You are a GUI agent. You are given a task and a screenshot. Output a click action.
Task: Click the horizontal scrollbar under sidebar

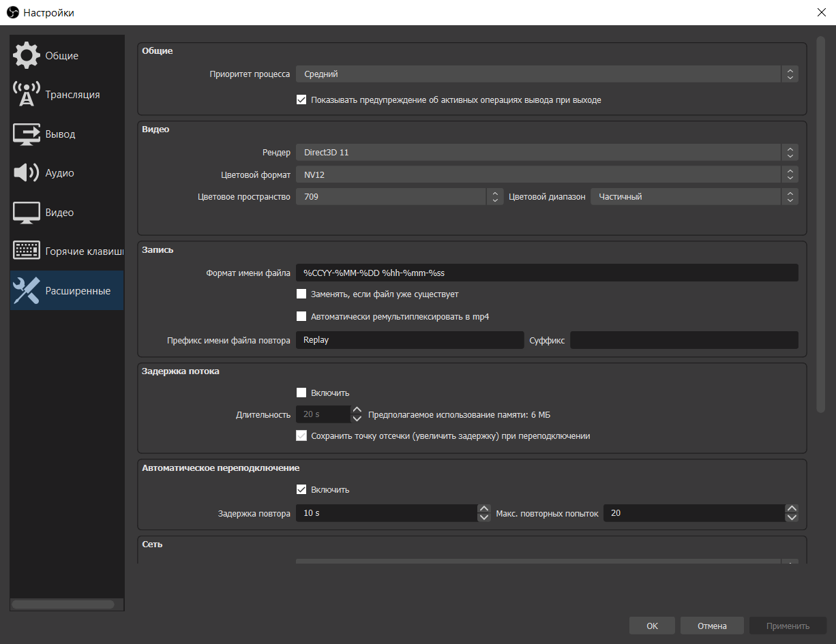63,604
